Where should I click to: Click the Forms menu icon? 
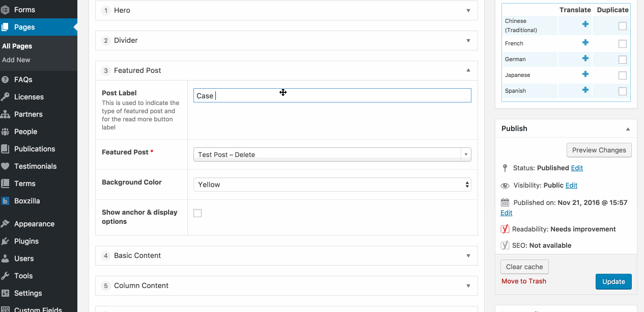pyautogui.click(x=5, y=10)
